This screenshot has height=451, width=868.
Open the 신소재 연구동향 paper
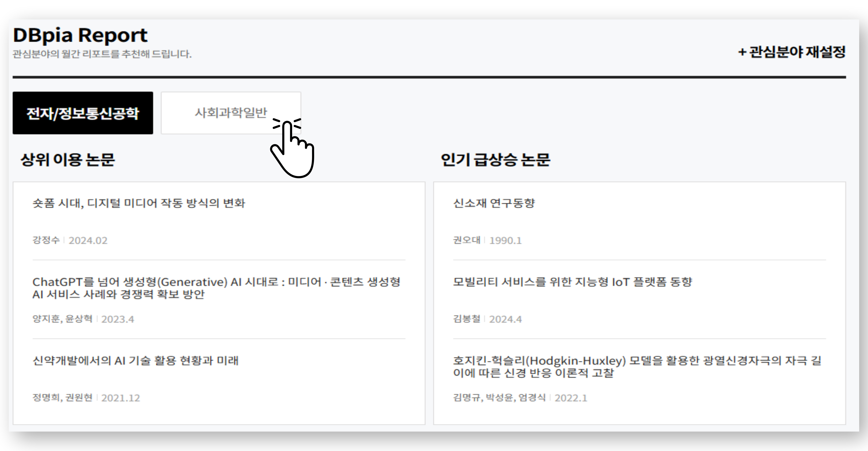point(494,203)
